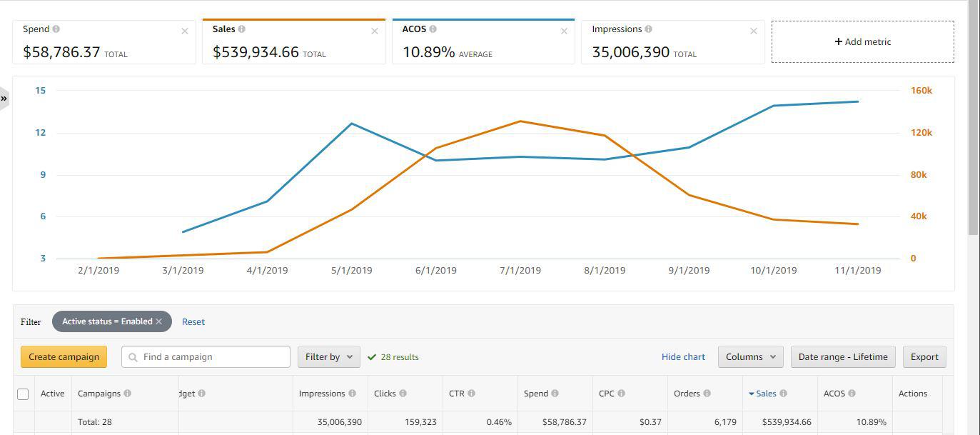Expand the collapsed left sidebar arrow

coord(4,98)
